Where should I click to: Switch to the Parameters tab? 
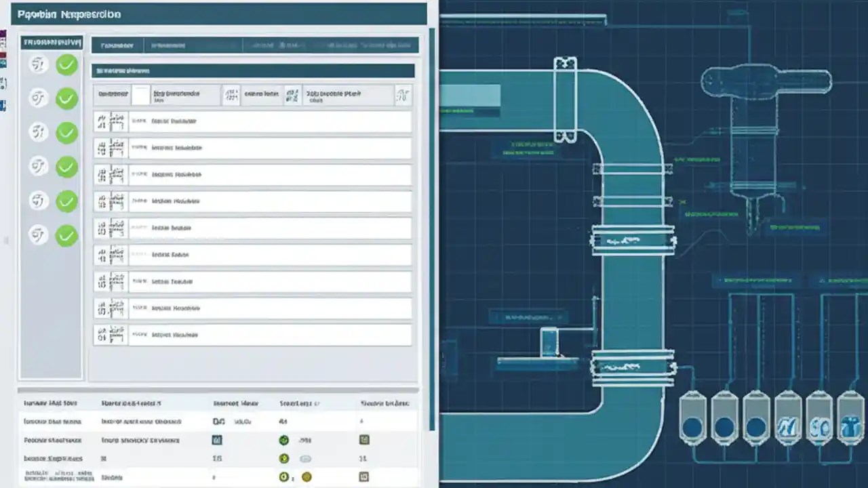tap(117, 45)
